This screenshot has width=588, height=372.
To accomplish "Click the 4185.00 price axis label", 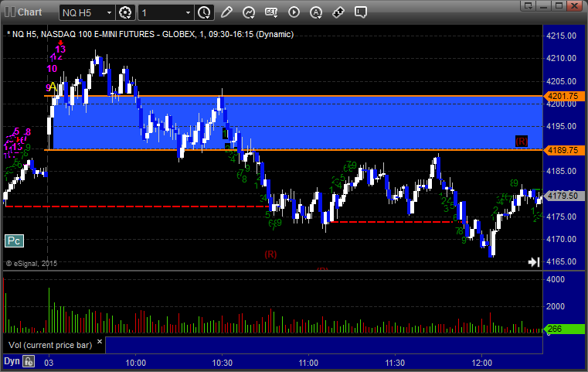I will pos(562,171).
